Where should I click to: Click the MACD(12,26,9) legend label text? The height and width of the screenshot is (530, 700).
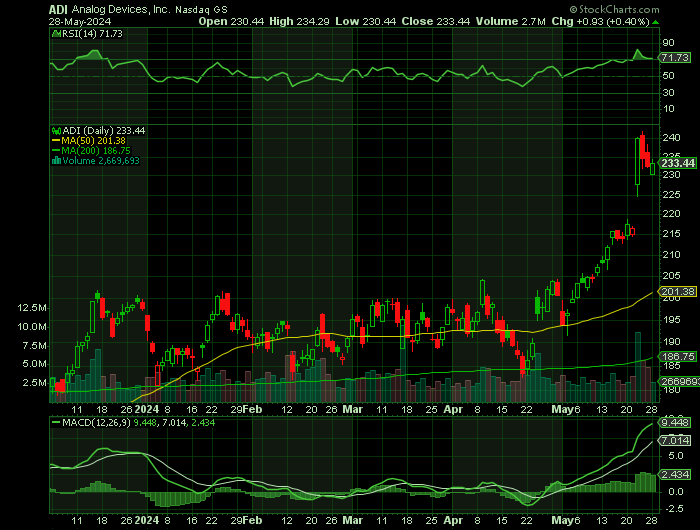[96, 422]
